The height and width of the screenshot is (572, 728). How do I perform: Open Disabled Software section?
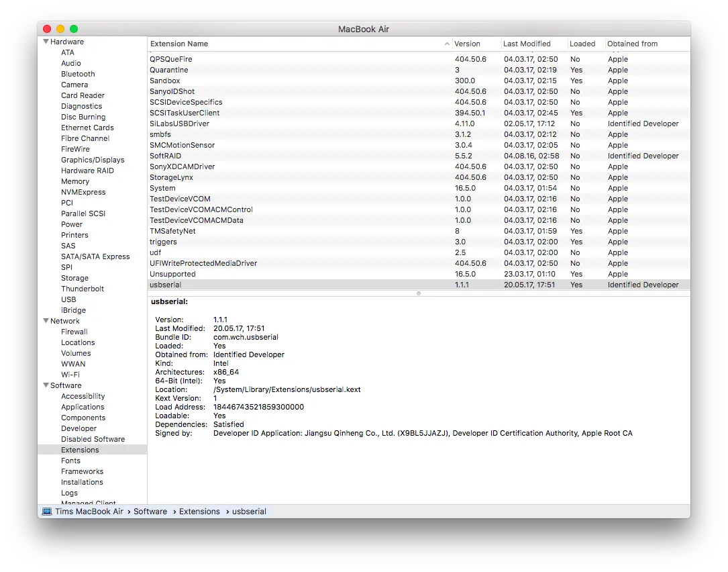pos(93,438)
